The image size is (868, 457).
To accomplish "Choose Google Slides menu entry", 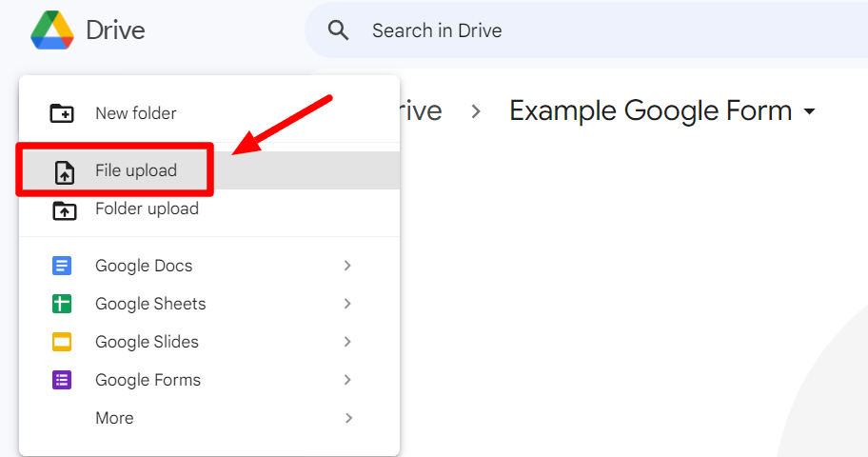I will click(x=209, y=342).
